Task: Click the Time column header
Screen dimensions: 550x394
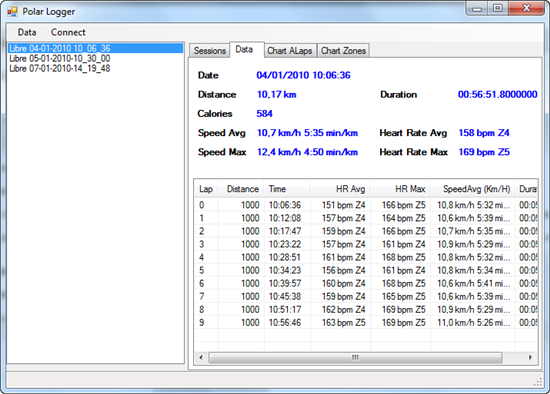Action: pos(287,189)
